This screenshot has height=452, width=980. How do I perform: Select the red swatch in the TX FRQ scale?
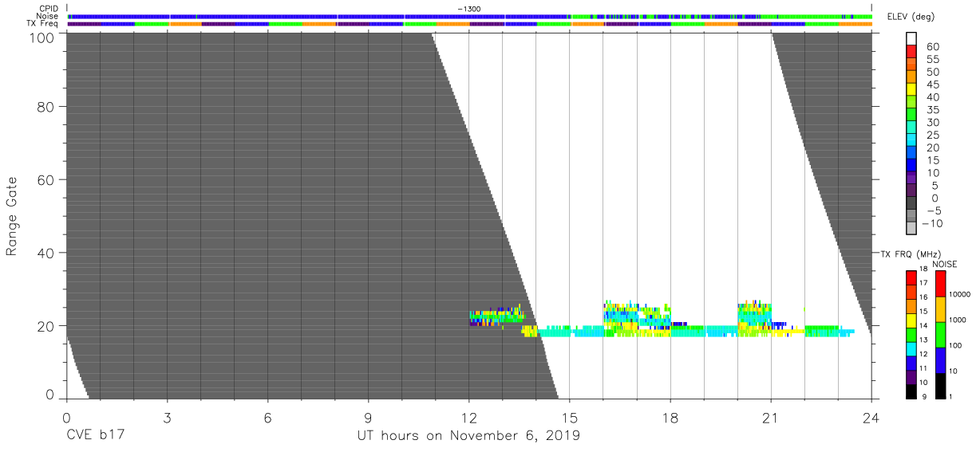911,276
